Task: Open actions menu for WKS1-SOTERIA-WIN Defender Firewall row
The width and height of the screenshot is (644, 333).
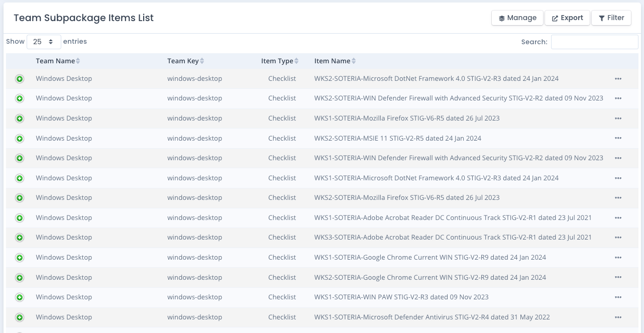Action: pos(618,158)
